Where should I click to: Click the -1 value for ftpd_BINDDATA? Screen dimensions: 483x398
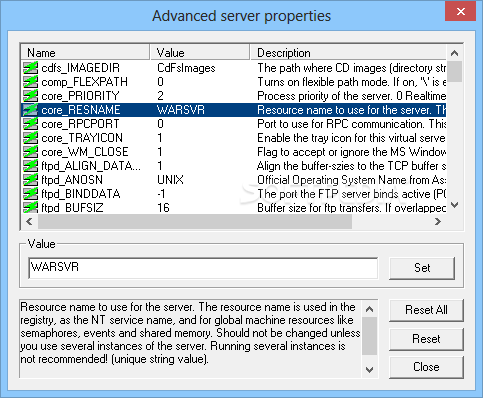pyautogui.click(x=161, y=194)
